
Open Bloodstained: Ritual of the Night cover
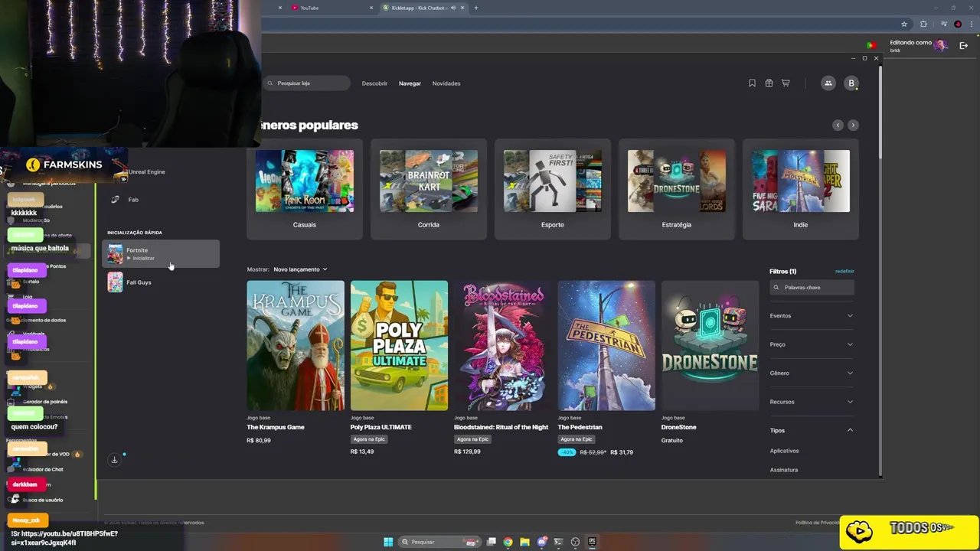tap(503, 345)
